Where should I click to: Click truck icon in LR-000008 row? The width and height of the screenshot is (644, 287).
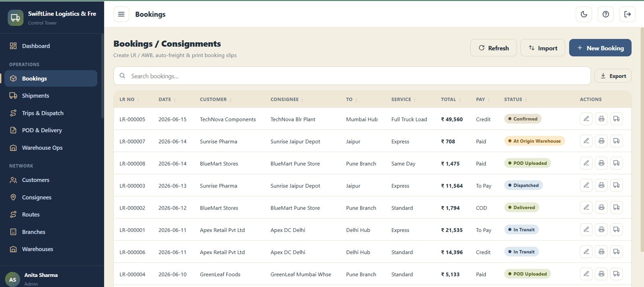coord(616,163)
